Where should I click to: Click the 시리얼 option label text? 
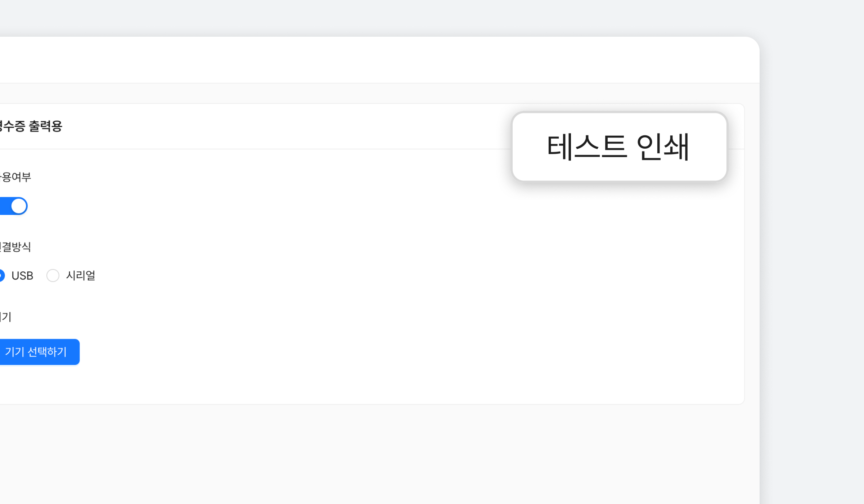click(x=81, y=276)
